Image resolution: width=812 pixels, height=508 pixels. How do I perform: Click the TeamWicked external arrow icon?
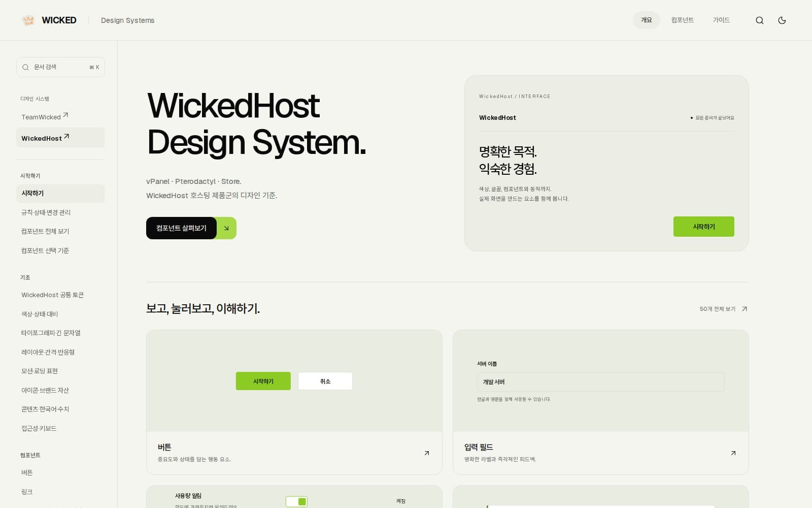(x=65, y=115)
